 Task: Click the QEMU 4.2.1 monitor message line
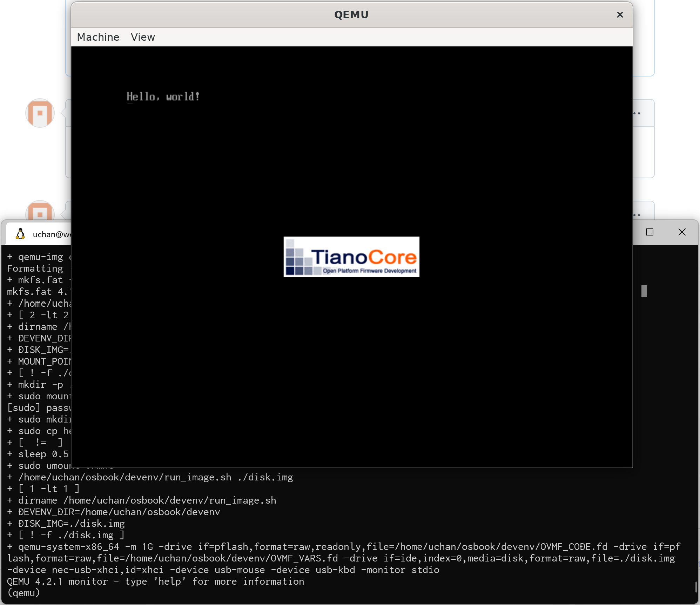coord(155,581)
